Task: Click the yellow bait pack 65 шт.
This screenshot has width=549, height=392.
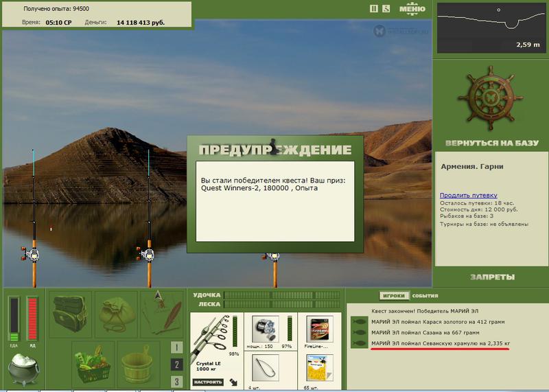Action: (x=319, y=367)
